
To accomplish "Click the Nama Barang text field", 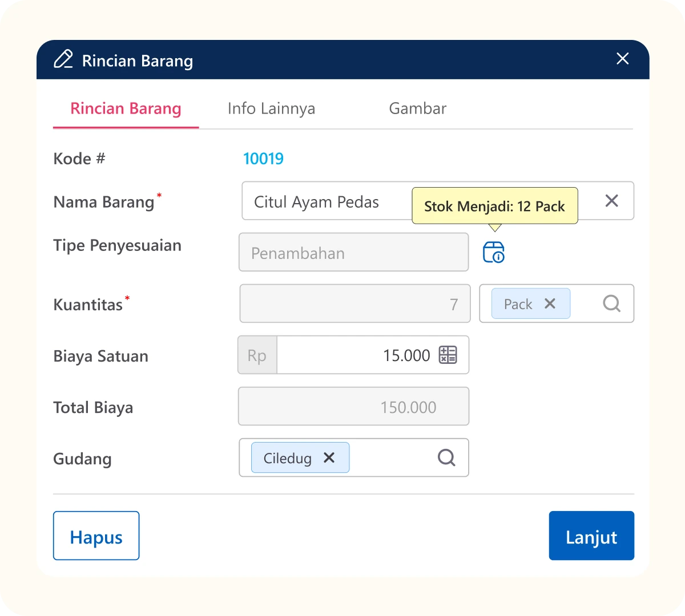I will (x=325, y=201).
